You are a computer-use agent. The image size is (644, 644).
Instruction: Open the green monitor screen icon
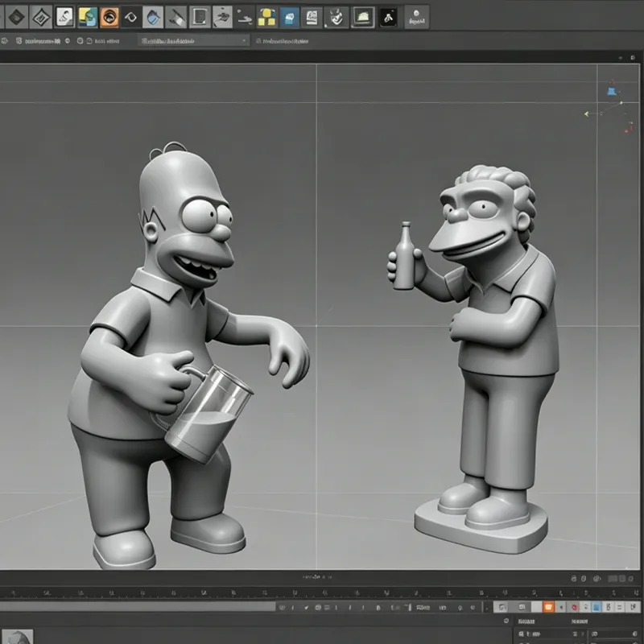pyautogui.click(x=363, y=17)
